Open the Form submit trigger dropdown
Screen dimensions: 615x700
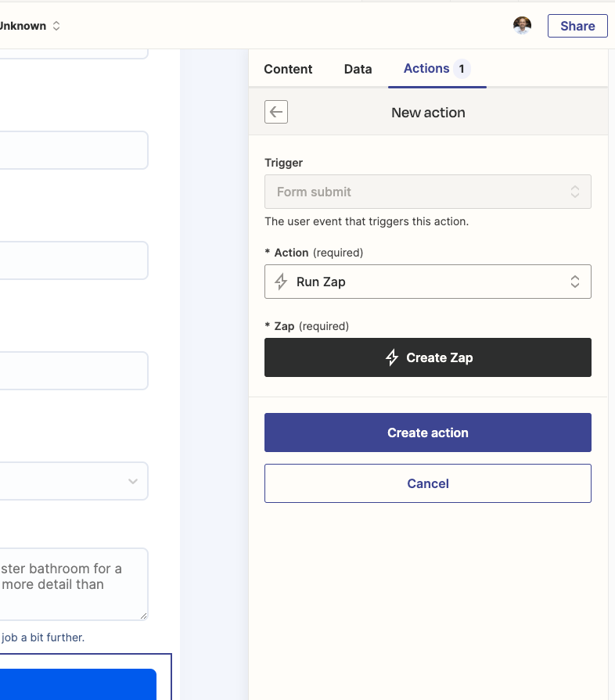pyautogui.click(x=428, y=192)
